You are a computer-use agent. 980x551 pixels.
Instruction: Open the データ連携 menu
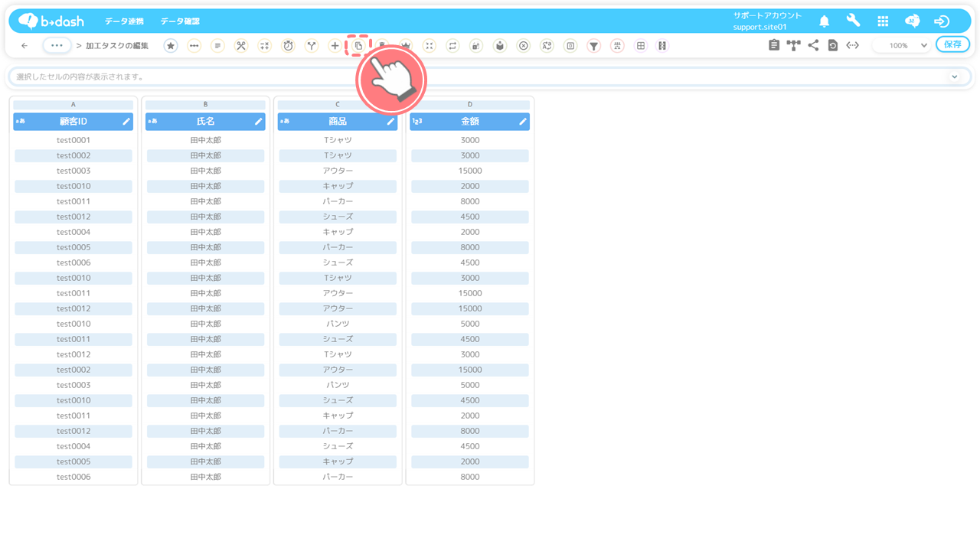click(x=124, y=21)
